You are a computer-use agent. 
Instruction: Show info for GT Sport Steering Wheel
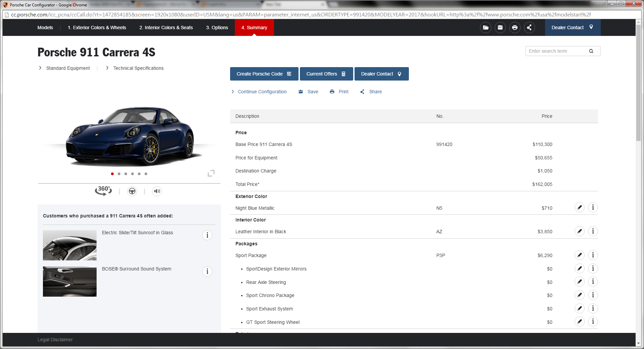[x=593, y=321]
